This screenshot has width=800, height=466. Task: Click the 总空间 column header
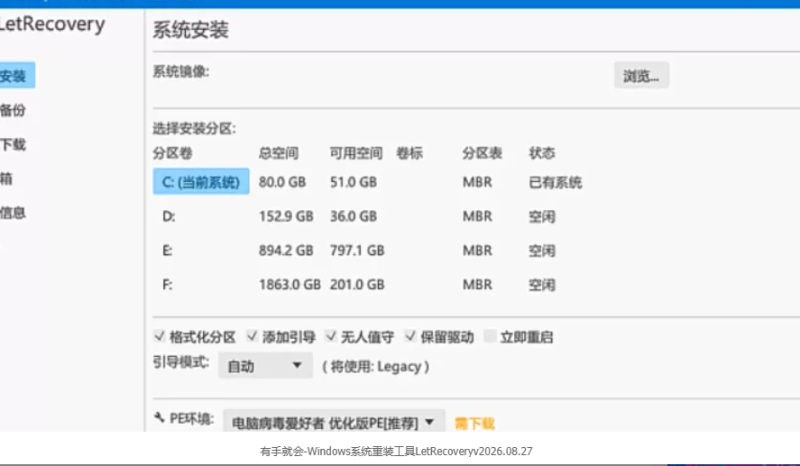click(279, 153)
